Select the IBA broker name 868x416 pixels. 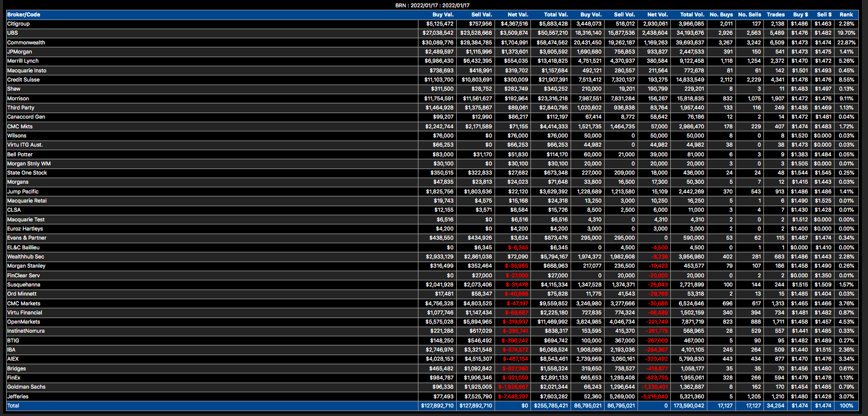coord(11,350)
